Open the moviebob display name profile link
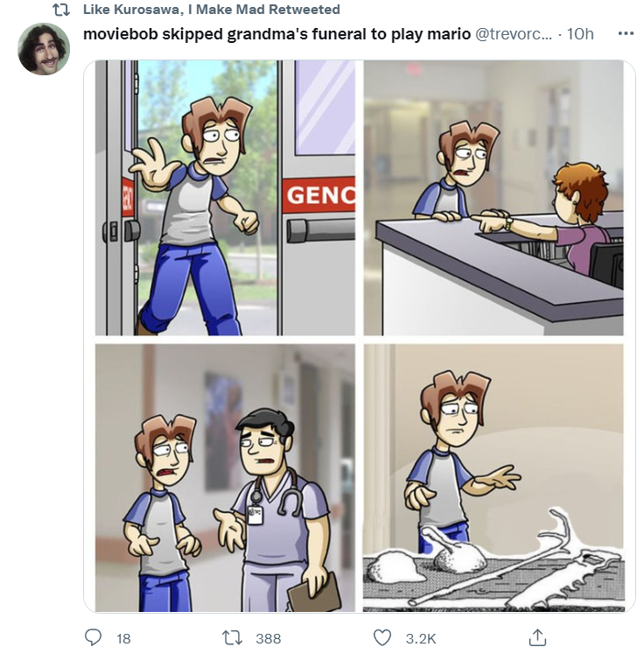Viewport: 644px width, 661px height. pos(276,34)
